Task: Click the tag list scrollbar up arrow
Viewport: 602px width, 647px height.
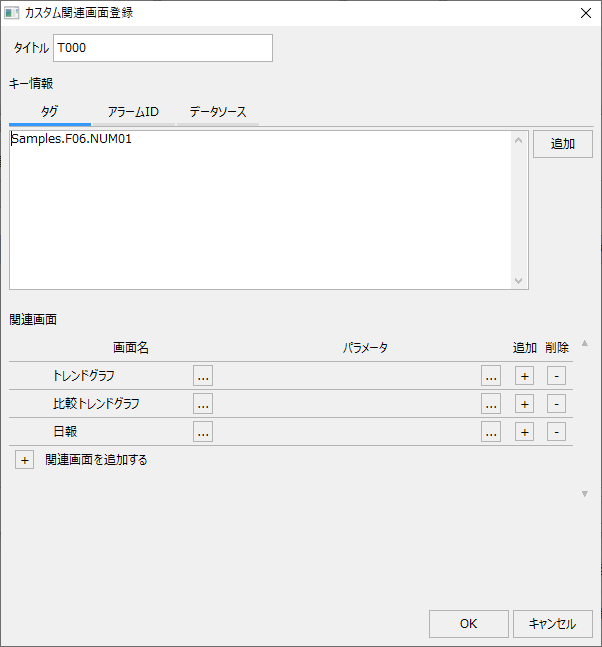Action: pos(519,140)
